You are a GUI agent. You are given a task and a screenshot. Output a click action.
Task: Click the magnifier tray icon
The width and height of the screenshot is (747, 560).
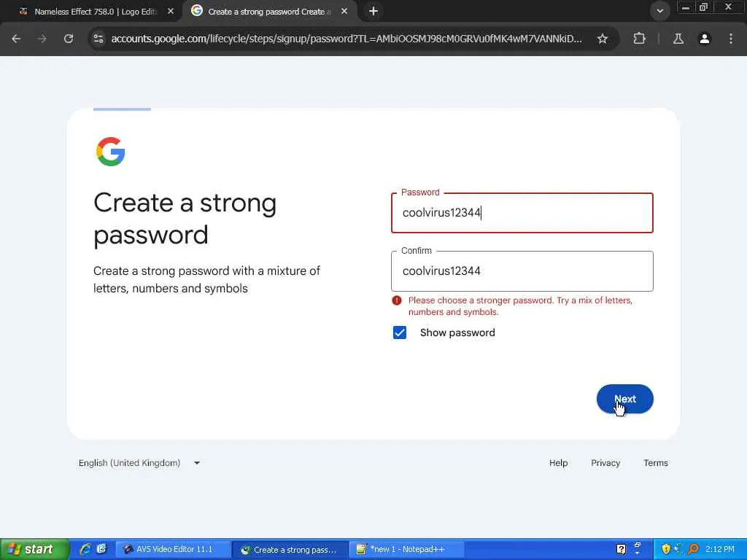694,550
